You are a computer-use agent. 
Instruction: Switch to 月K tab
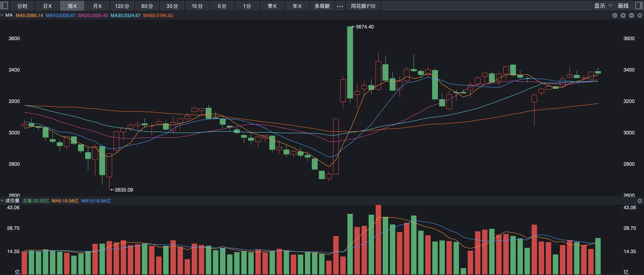97,6
